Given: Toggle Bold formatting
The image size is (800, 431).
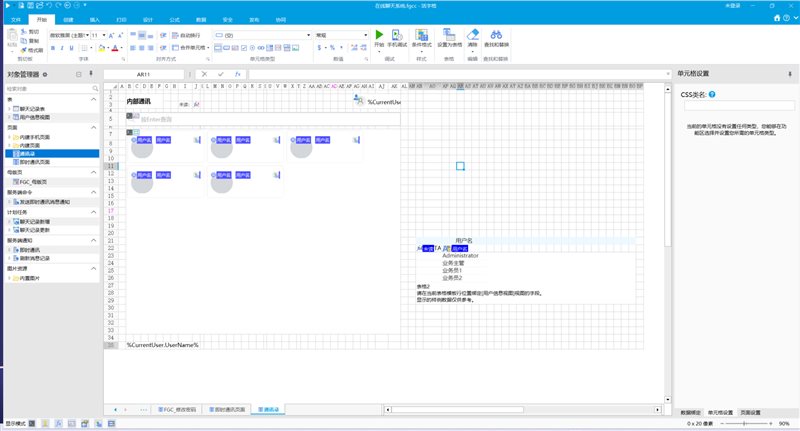Looking at the screenshot, I should point(53,48).
